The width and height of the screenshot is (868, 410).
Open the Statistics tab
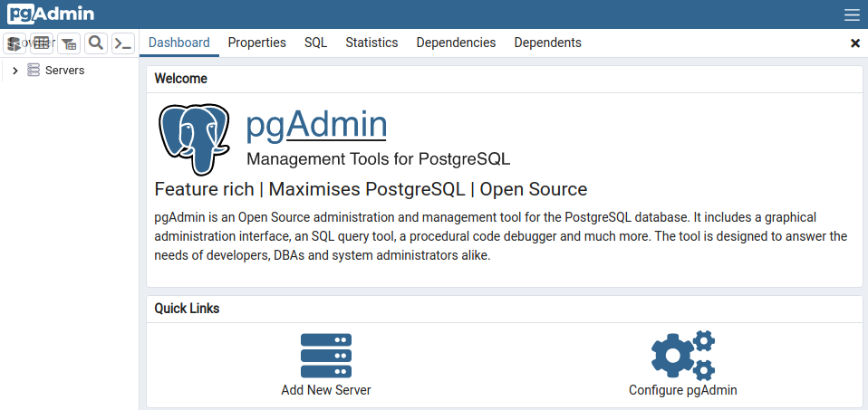[371, 43]
